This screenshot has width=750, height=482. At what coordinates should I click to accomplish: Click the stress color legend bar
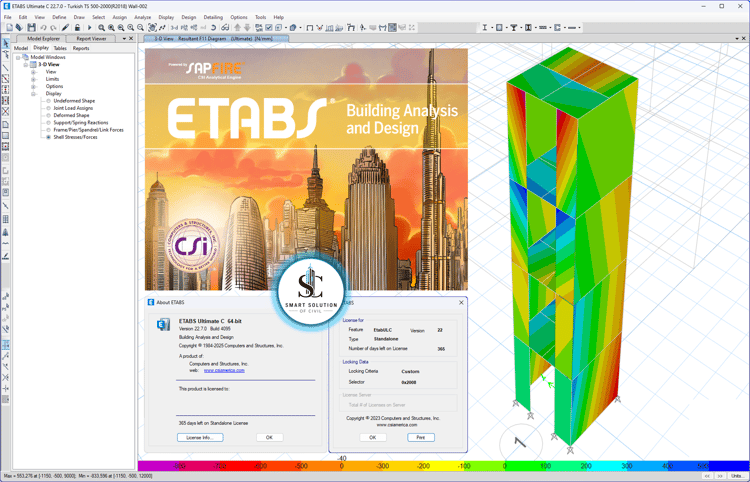[x=443, y=466]
